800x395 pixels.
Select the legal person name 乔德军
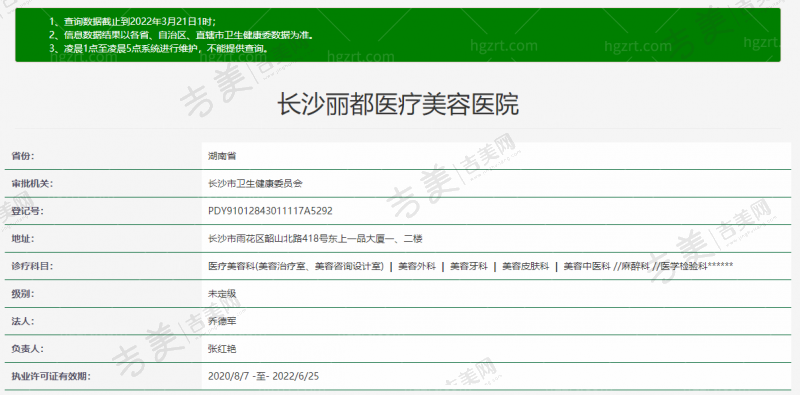(222, 321)
